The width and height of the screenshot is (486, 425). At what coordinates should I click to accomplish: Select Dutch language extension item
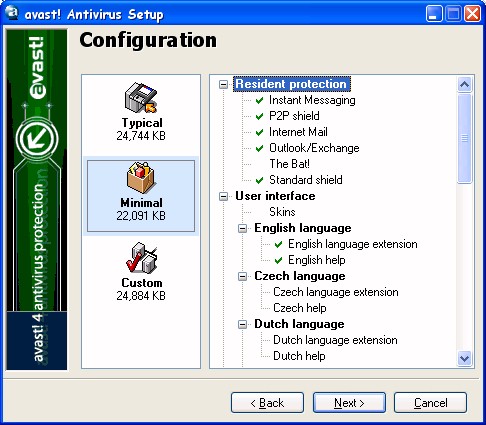[x=335, y=340]
